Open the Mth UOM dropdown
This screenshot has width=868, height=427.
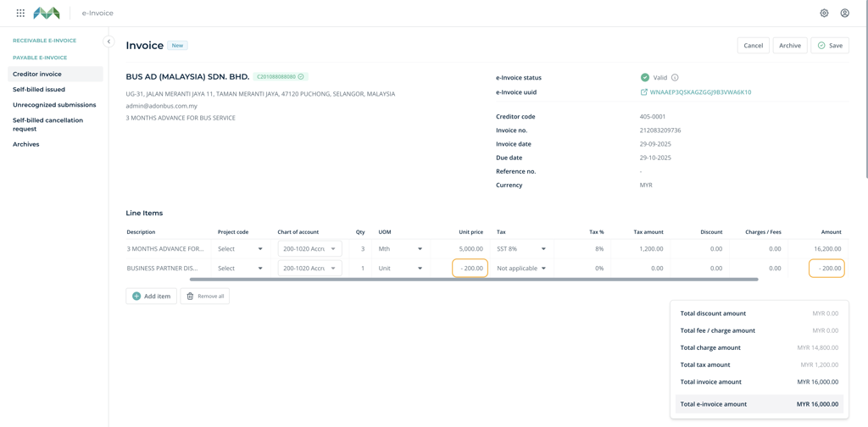tap(400, 249)
